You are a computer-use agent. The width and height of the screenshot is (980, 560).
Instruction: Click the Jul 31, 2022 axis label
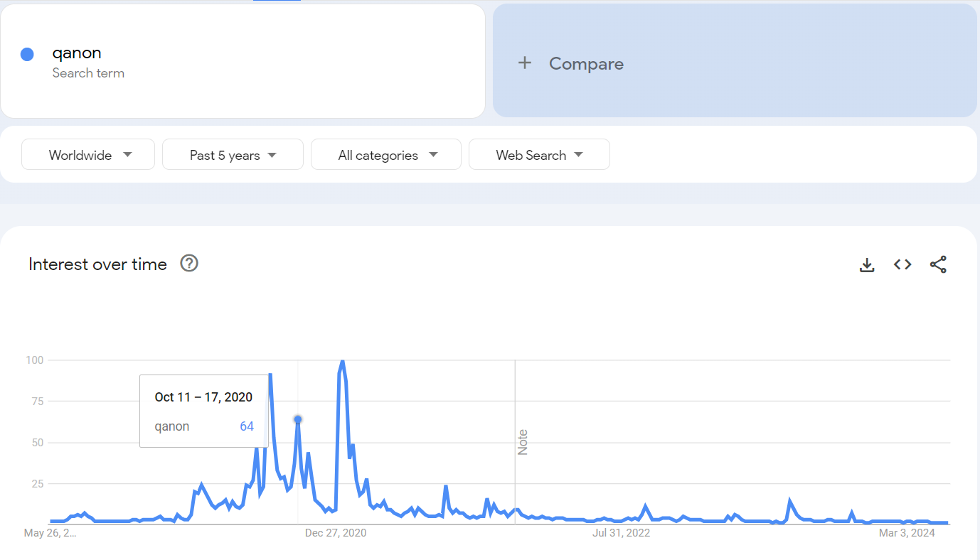click(622, 532)
